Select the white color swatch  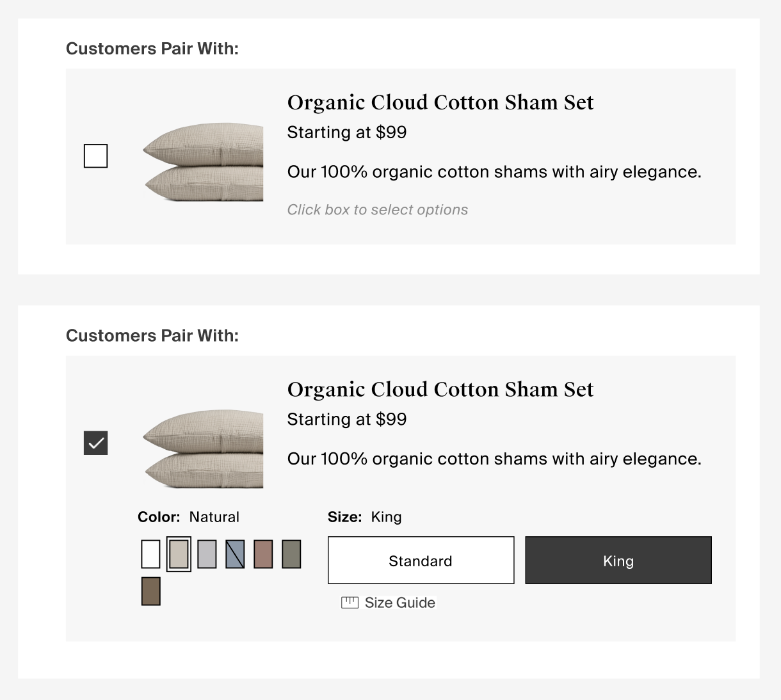pyautogui.click(x=150, y=554)
